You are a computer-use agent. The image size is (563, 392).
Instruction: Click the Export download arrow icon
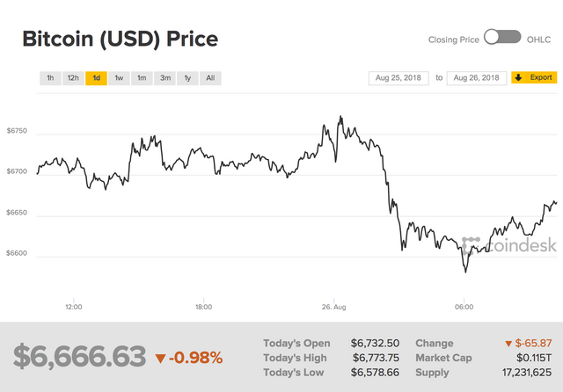[518, 77]
